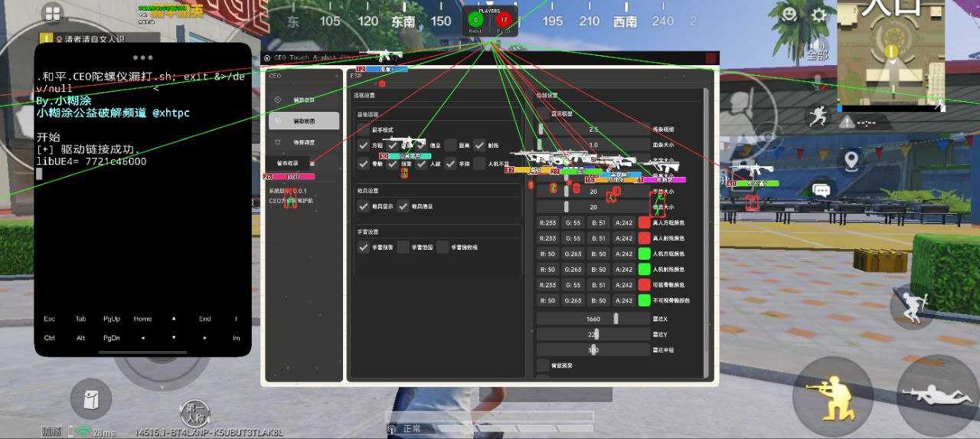
Task: Uncheck the 载具显示 checkbox
Action: 364,206
